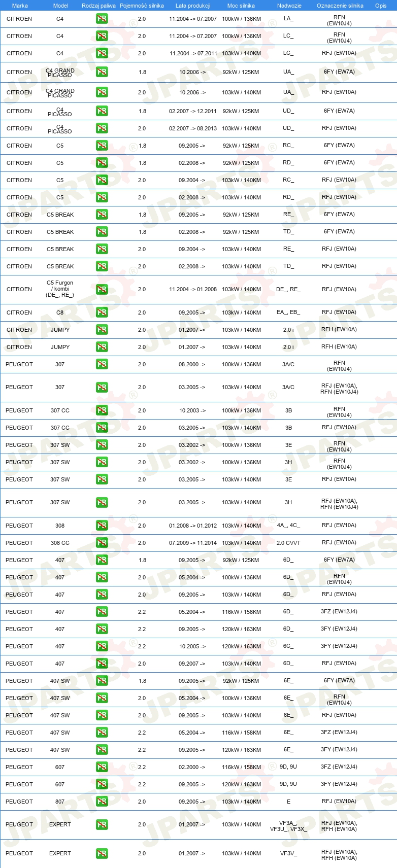Click the Oznaczenie silnika column header
This screenshot has height=868, width=397.
point(340,6)
